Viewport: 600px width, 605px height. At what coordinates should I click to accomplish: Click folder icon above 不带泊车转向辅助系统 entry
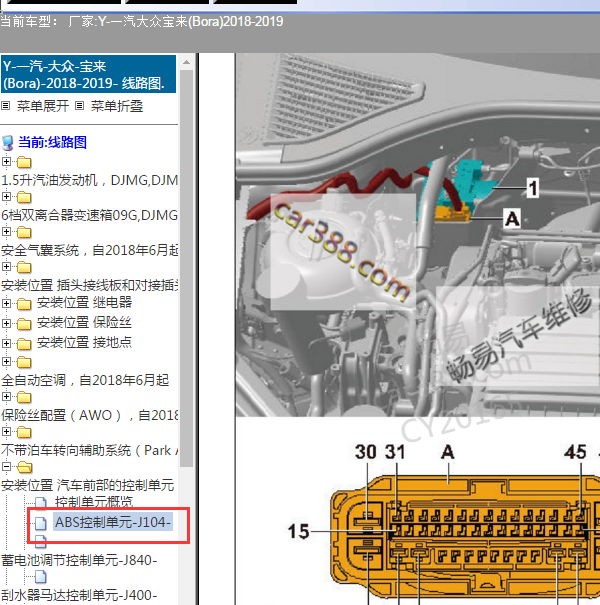point(24,432)
